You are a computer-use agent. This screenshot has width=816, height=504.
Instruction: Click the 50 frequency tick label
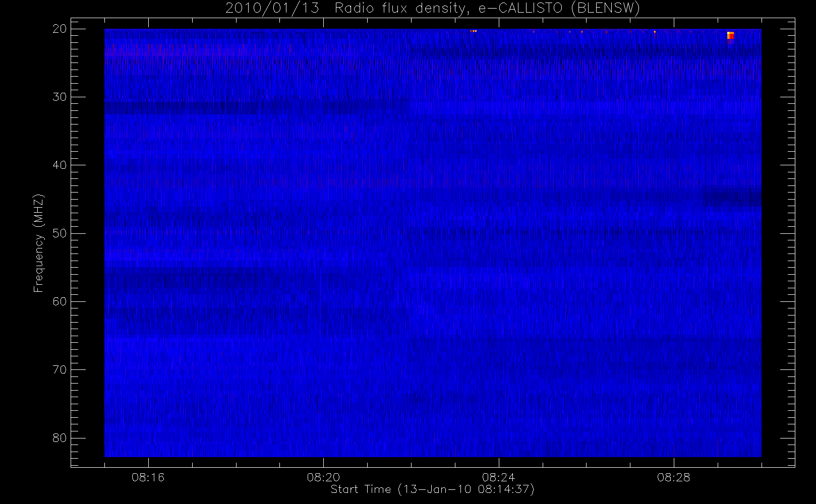pos(60,233)
